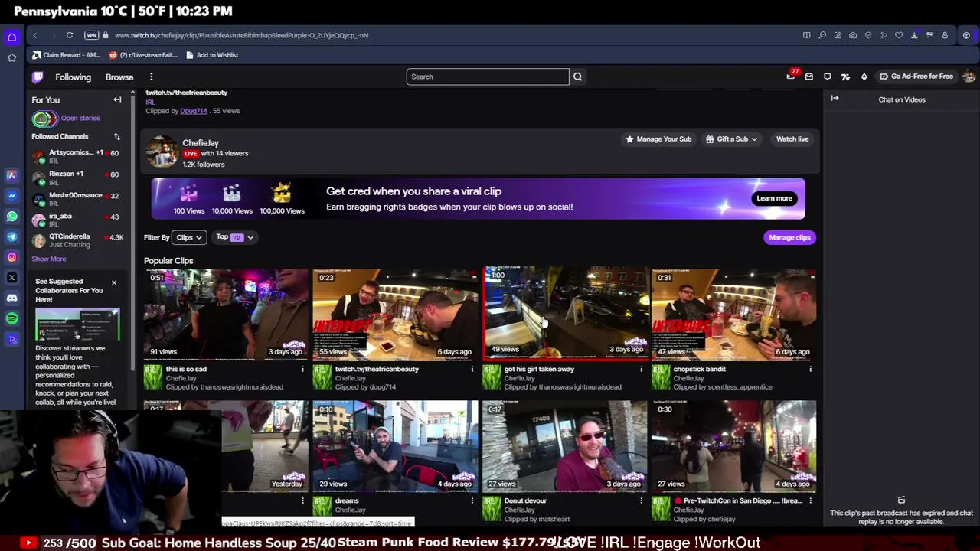
Task: Open the Clips filter dropdown
Action: pos(189,237)
